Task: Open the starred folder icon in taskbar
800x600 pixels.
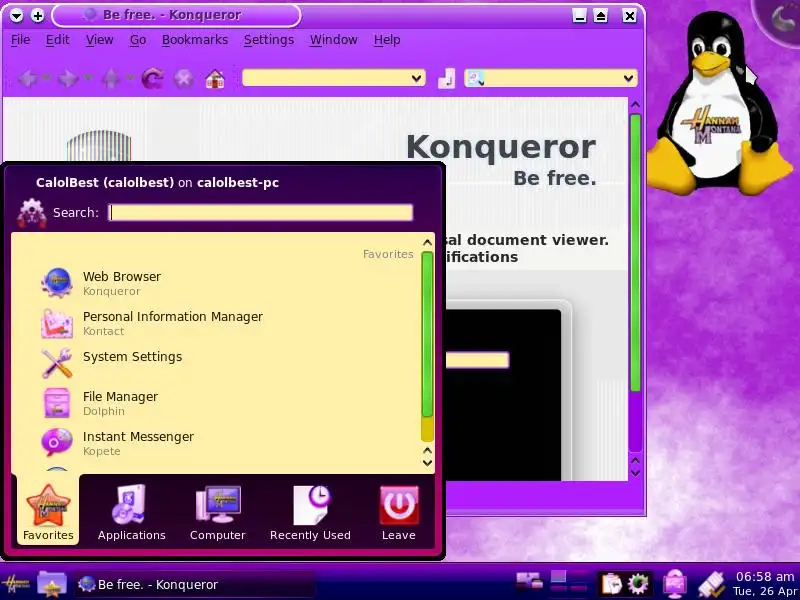Action: [52, 584]
